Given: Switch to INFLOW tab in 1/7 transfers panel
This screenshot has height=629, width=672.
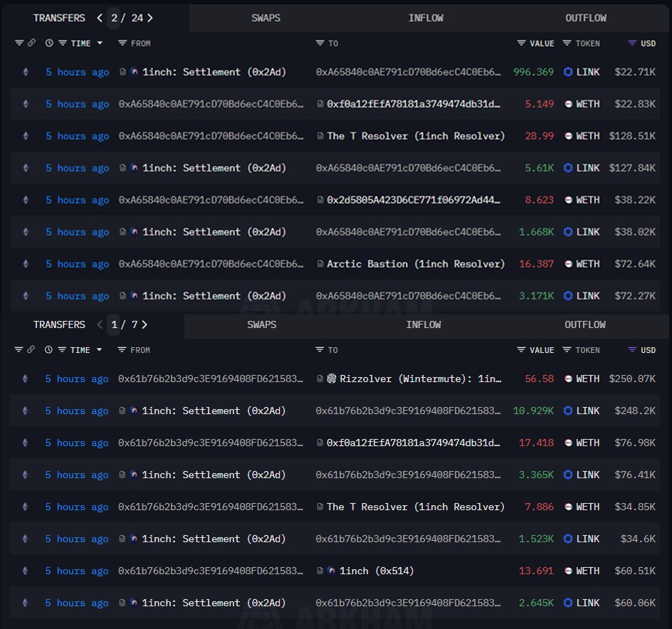Looking at the screenshot, I should (x=424, y=324).
